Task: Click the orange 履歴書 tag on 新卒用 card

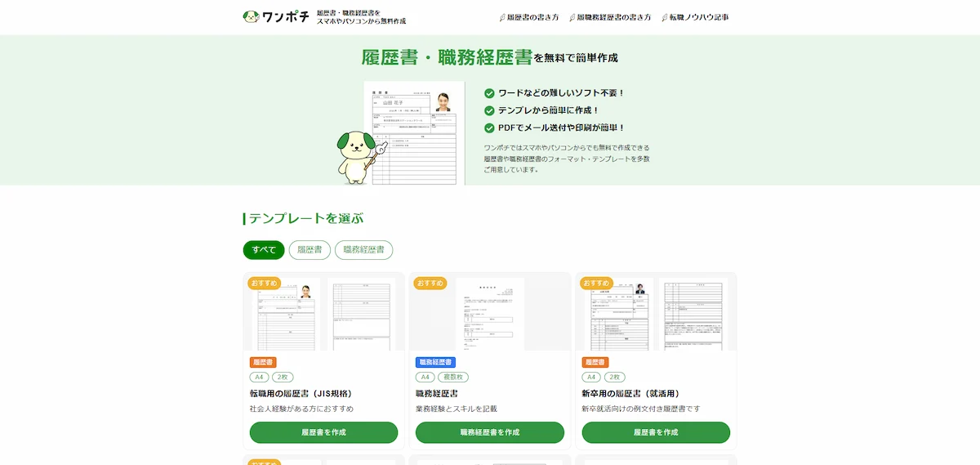Action: [595, 362]
